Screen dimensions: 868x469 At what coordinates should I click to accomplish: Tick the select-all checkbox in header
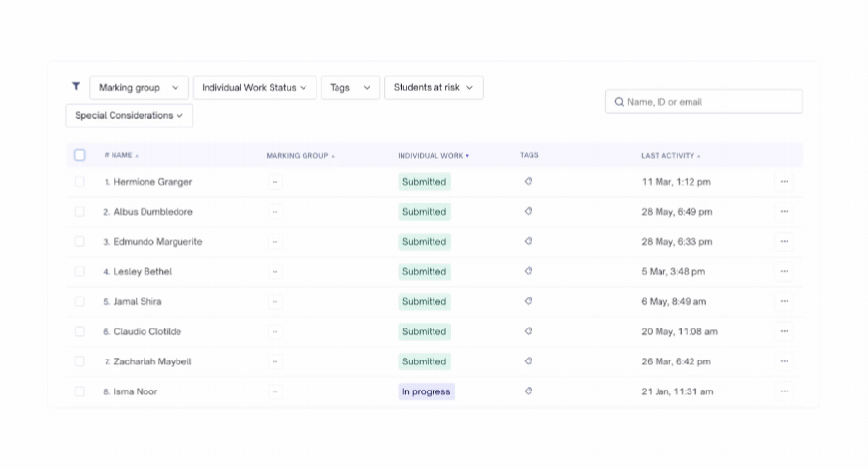(x=80, y=155)
